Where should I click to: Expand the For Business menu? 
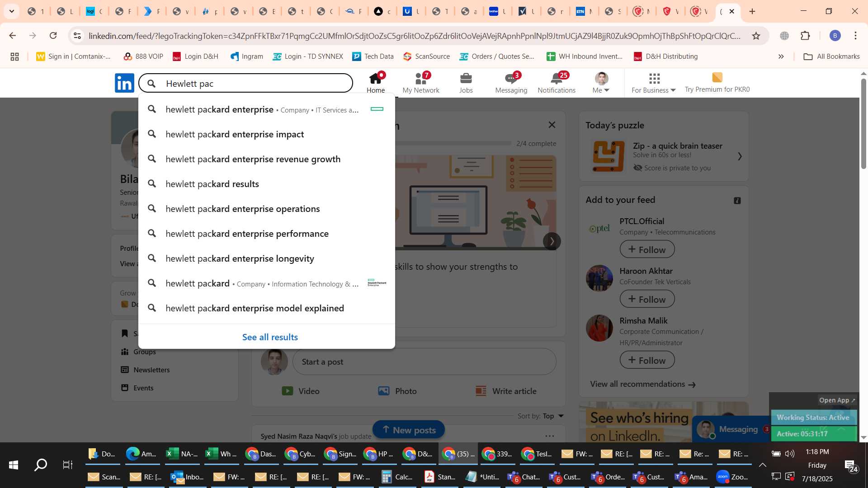(654, 83)
